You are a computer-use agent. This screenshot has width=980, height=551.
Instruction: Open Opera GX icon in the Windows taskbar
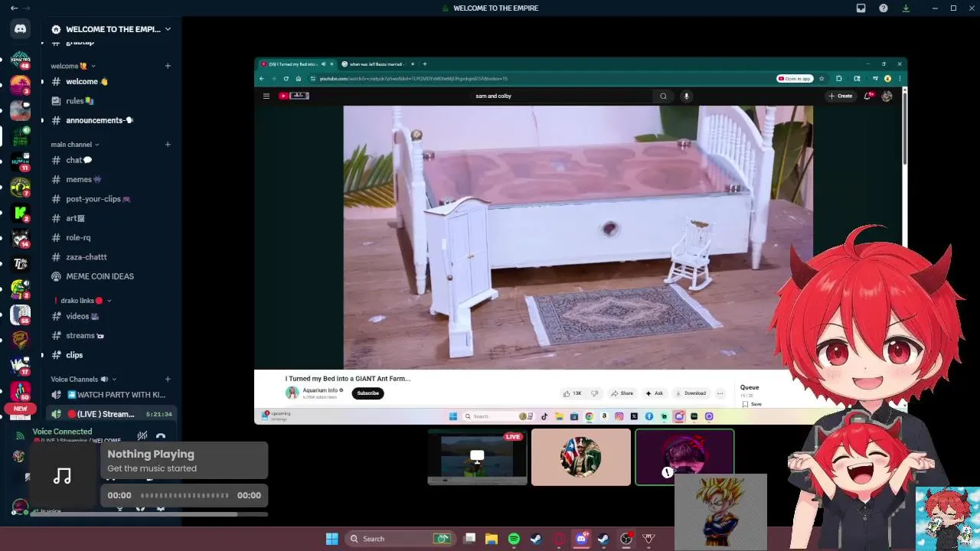(559, 539)
